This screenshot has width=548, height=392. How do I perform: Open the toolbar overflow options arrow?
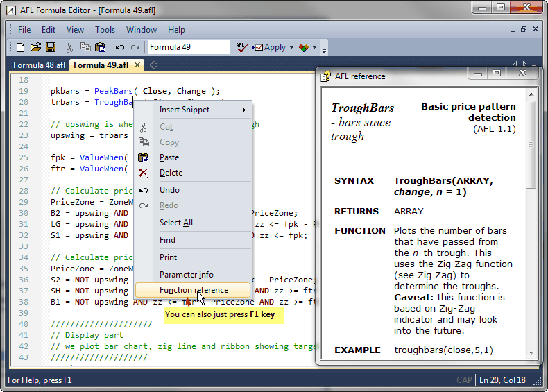[x=324, y=49]
